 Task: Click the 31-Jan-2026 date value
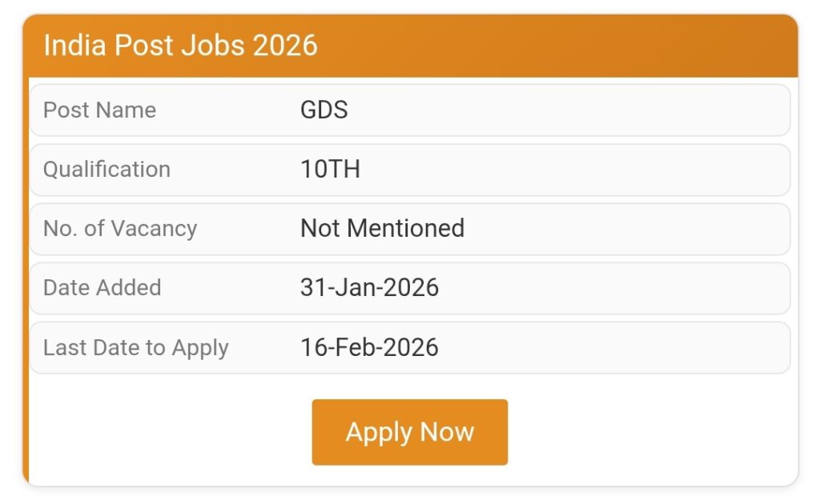[x=369, y=288]
